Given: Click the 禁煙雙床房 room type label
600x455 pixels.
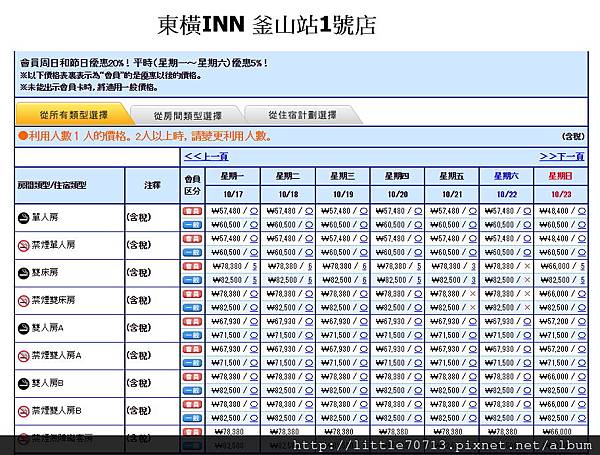Looking at the screenshot, I should [x=53, y=300].
